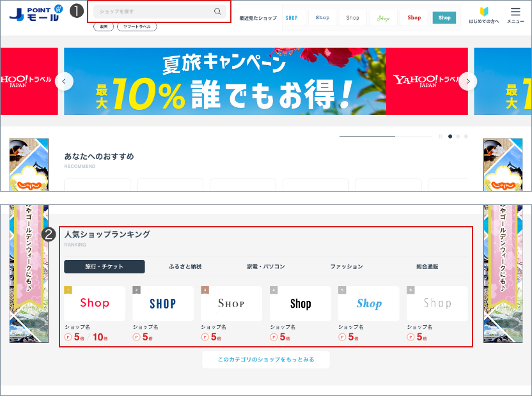Screen dimensions: 532x396
Task: Select the 旅行・チケット ranking tab
Action: pyautogui.click(x=104, y=266)
